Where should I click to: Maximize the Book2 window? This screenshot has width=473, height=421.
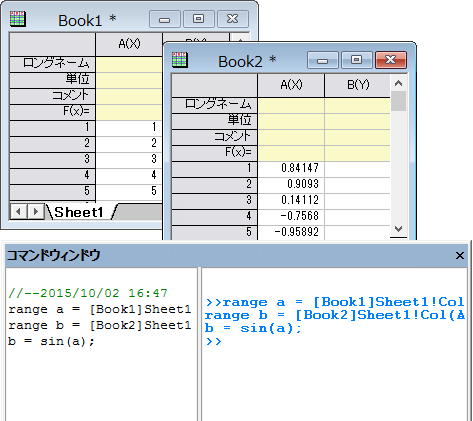[x=357, y=60]
